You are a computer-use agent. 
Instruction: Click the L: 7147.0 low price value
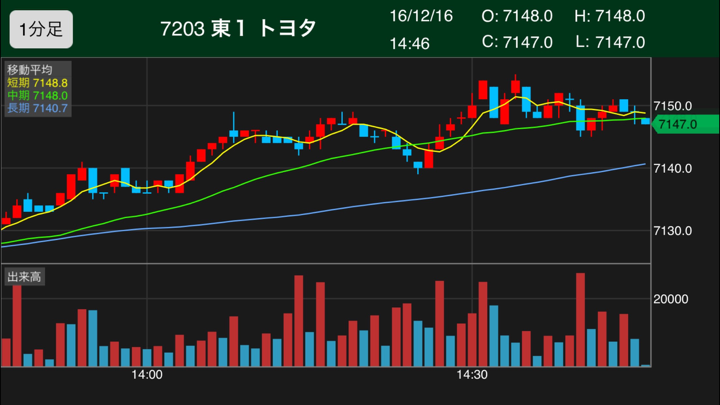pos(608,42)
